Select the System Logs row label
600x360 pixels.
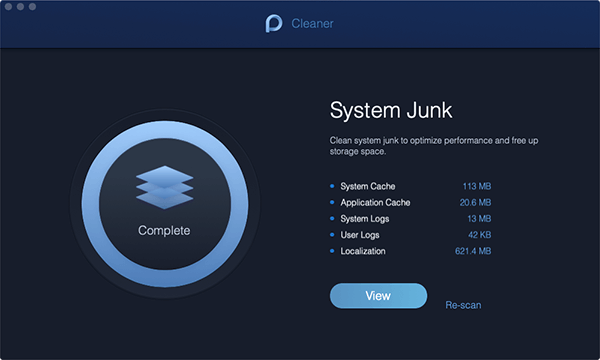click(365, 219)
